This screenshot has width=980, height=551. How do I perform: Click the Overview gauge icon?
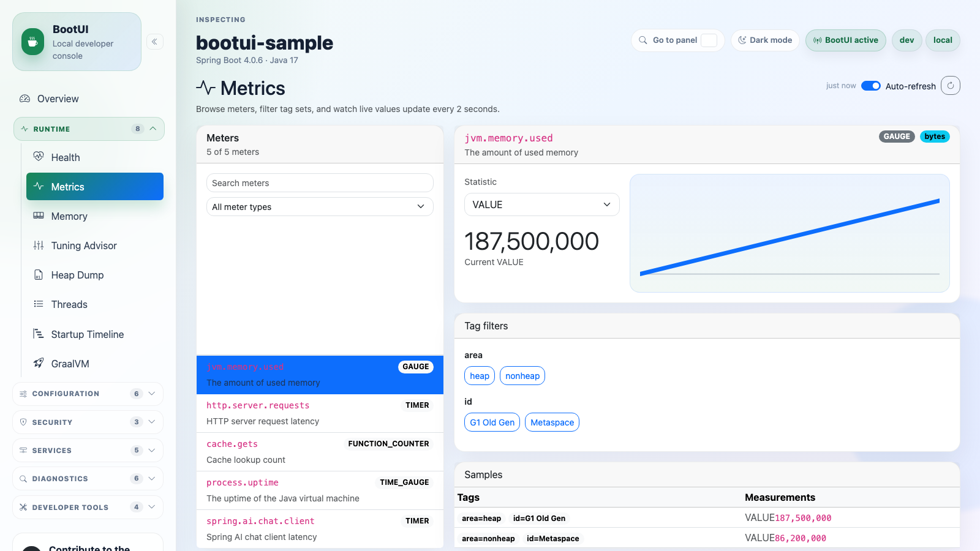24,99
